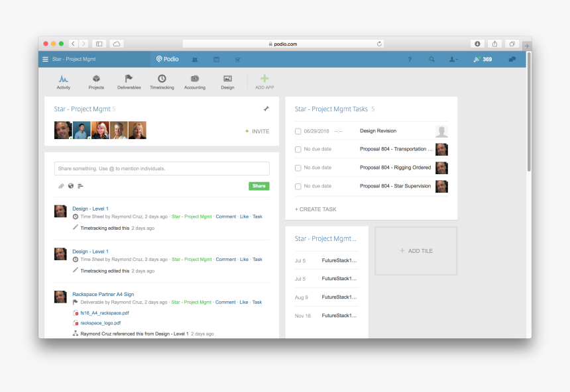The width and height of the screenshot is (570, 392).
Task: Click first member avatar in workspace tile
Action: click(63, 130)
